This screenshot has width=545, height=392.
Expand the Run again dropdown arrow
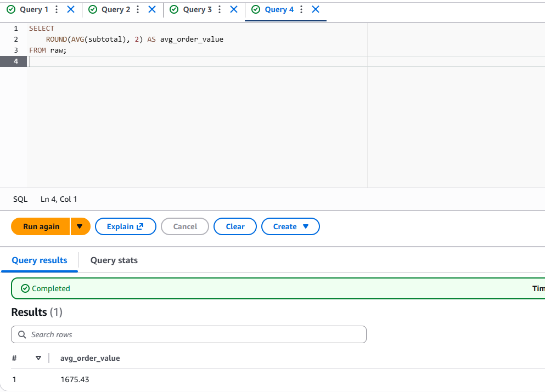(80, 226)
